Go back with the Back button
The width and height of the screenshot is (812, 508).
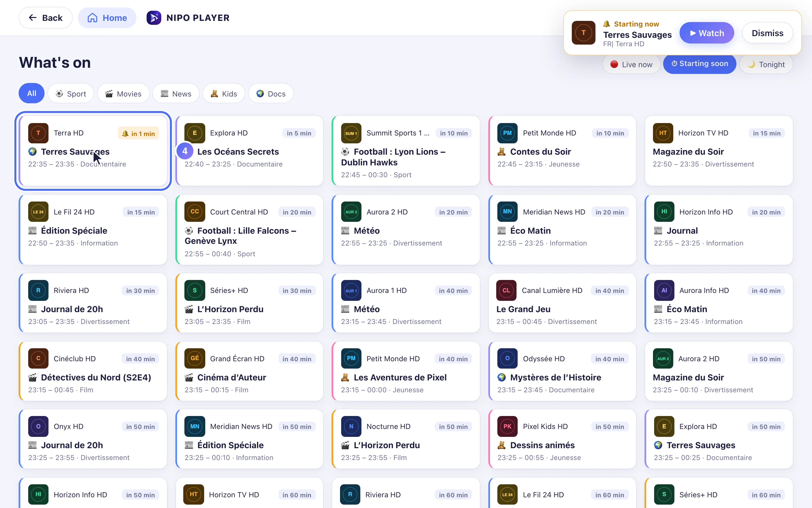click(x=46, y=18)
